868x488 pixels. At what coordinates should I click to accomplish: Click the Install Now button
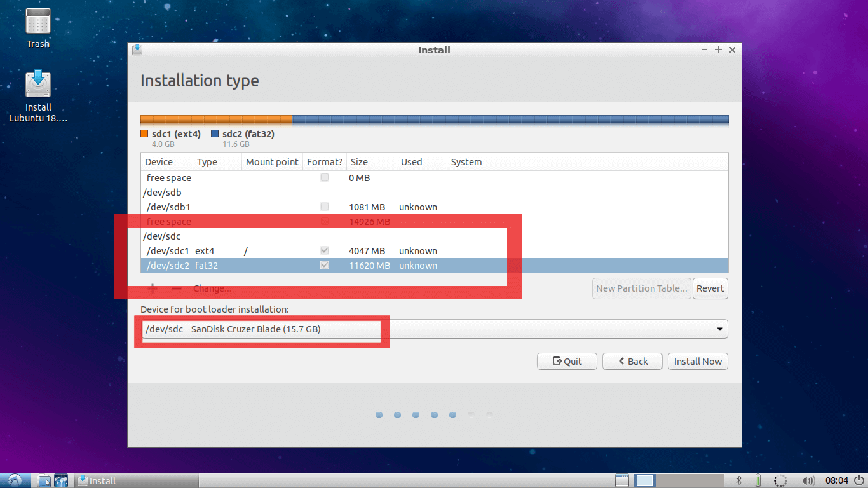click(x=698, y=361)
